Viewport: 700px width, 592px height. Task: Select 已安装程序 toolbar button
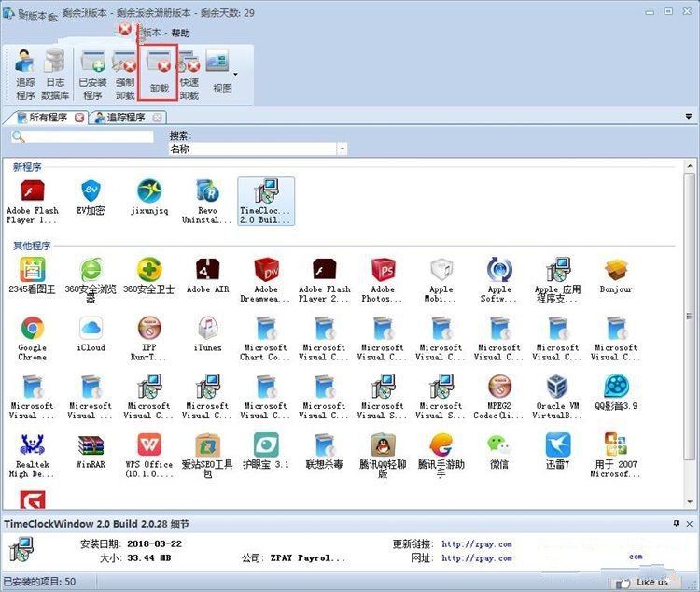(x=92, y=75)
